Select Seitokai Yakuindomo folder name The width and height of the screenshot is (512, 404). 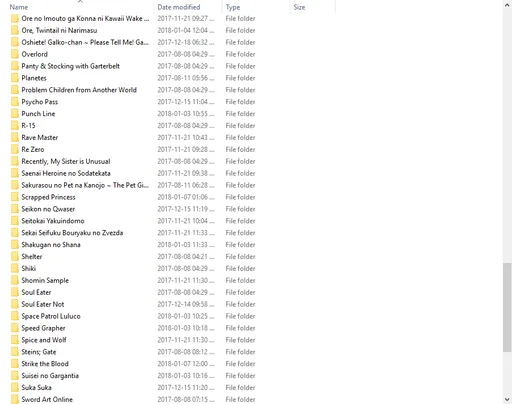(53, 221)
